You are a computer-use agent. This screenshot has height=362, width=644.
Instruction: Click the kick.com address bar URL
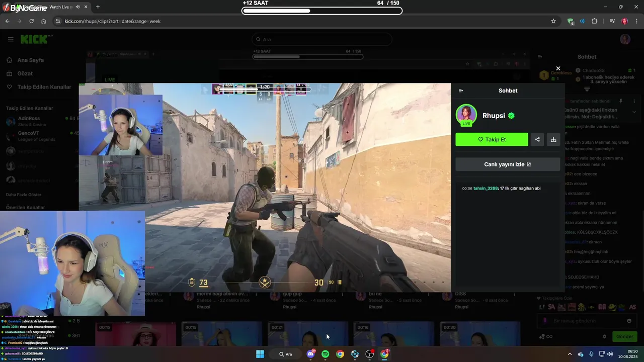click(x=113, y=21)
